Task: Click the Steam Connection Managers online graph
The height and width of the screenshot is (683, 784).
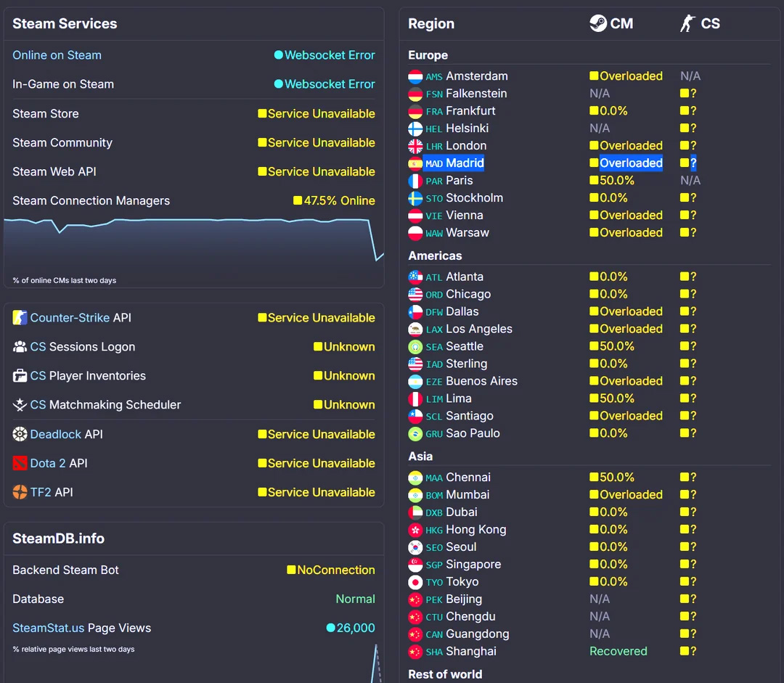Action: (x=194, y=243)
